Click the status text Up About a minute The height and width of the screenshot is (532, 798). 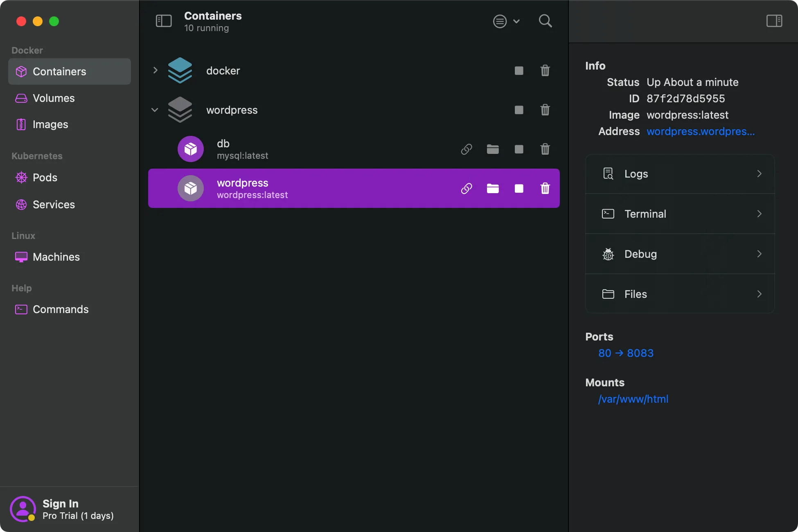pyautogui.click(x=692, y=82)
